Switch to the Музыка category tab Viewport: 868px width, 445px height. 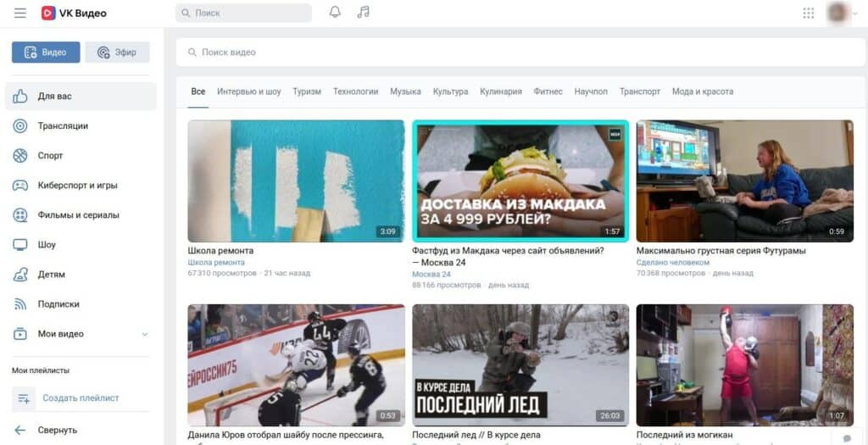pos(405,92)
